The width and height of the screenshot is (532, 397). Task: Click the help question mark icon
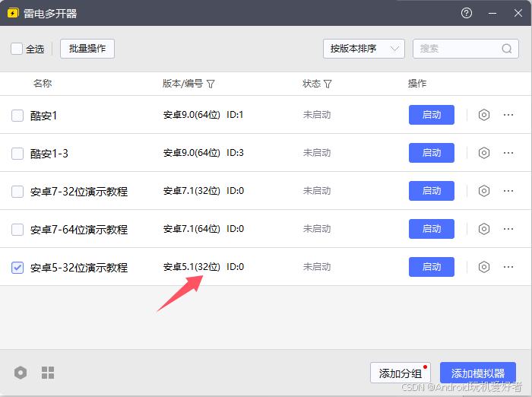click(467, 13)
